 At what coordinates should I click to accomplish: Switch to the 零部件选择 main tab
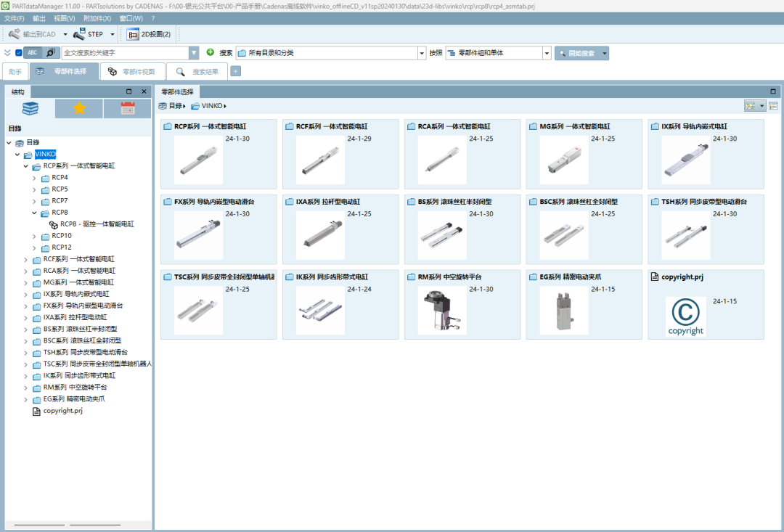coord(64,72)
